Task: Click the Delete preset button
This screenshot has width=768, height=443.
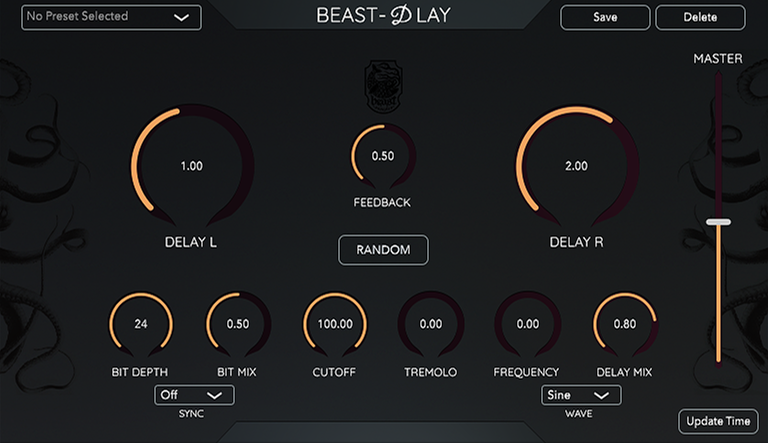Action: pyautogui.click(x=700, y=17)
